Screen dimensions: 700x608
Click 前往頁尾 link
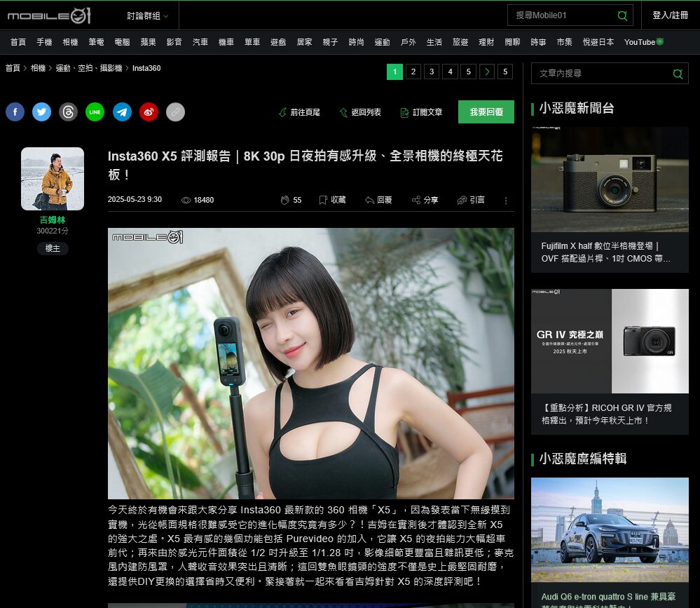click(x=299, y=112)
